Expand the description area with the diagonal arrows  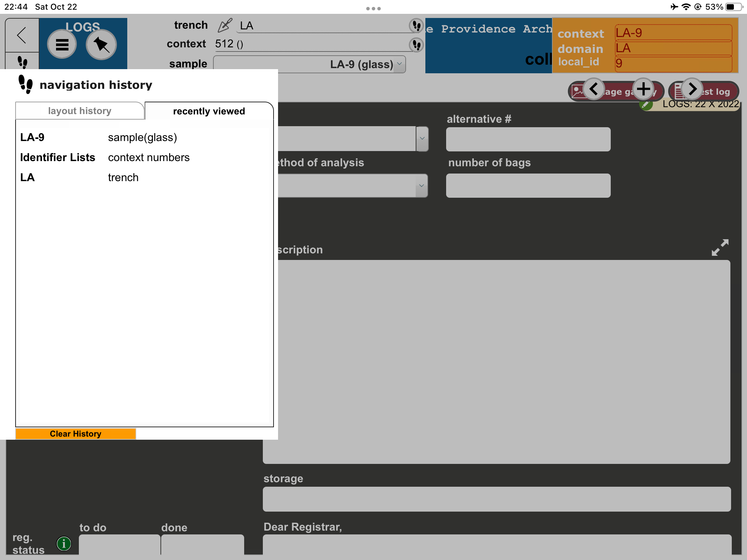tap(720, 248)
